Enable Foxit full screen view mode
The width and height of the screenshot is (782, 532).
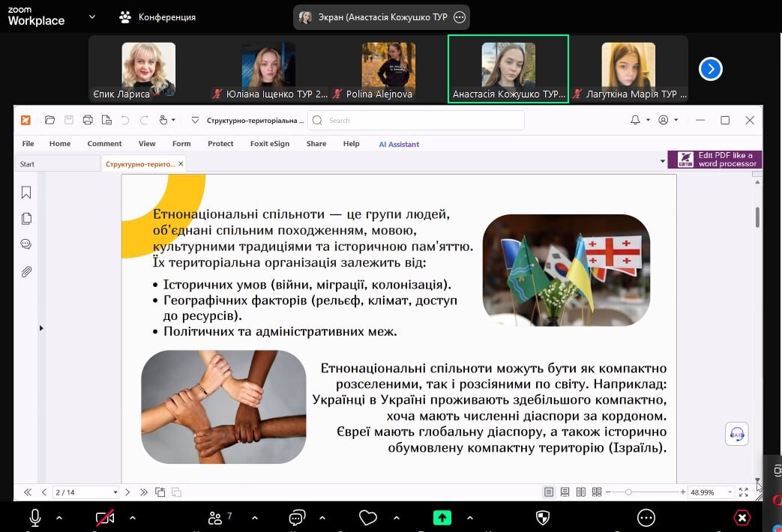pyautogui.click(x=744, y=492)
